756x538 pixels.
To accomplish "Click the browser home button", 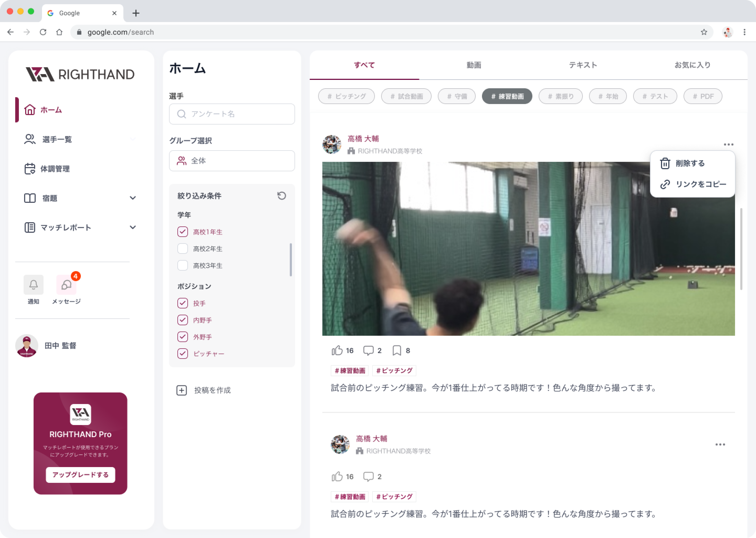I will [x=59, y=32].
